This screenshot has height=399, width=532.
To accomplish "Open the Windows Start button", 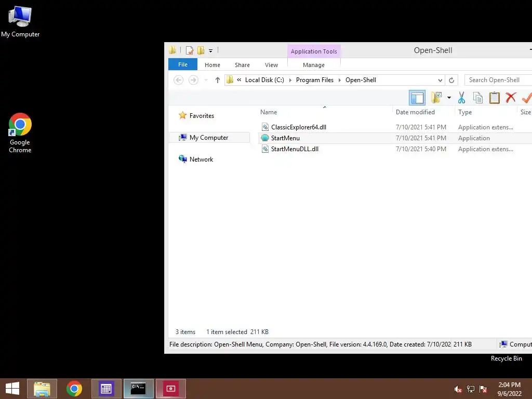I will pos(12,389).
